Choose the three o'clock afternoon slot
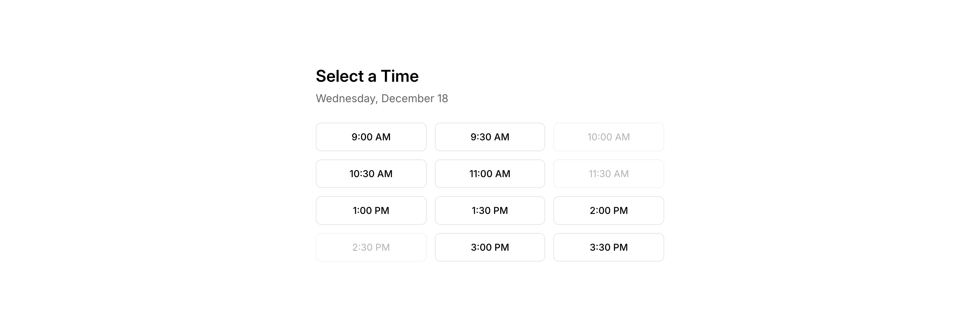Viewport: 980px width, 327px height. pyautogui.click(x=490, y=247)
